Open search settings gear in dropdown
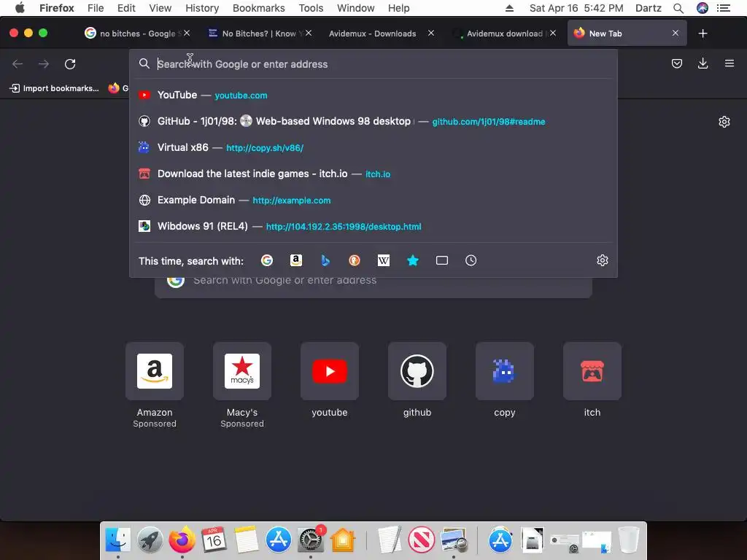747x560 pixels. [602, 260]
